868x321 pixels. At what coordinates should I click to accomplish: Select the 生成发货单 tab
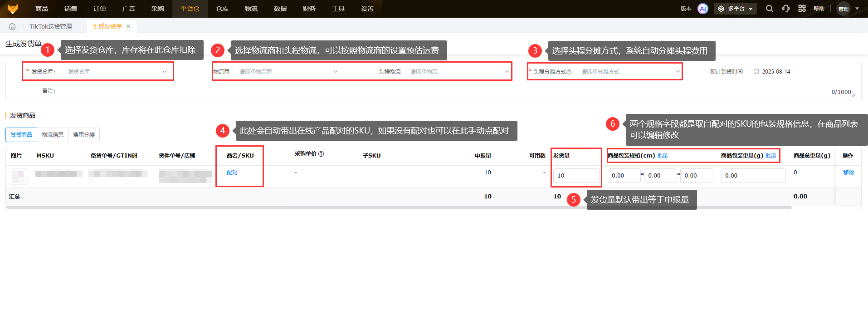click(107, 26)
